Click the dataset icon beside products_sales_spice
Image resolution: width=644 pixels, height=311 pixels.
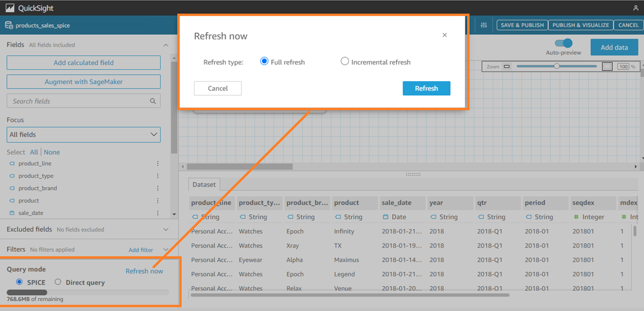click(9, 25)
